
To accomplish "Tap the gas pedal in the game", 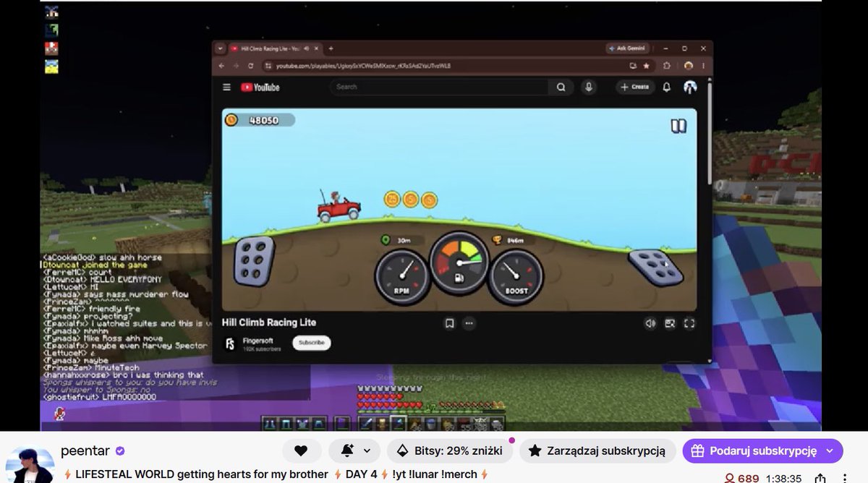I will pos(655,266).
